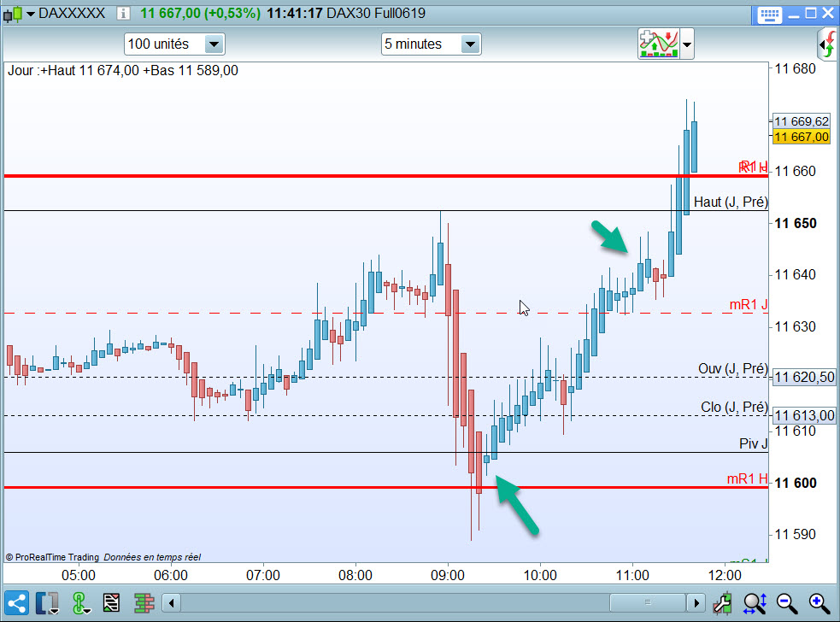Click the 11 613,00 price label
This screenshot has height=622, width=840.
[x=804, y=415]
